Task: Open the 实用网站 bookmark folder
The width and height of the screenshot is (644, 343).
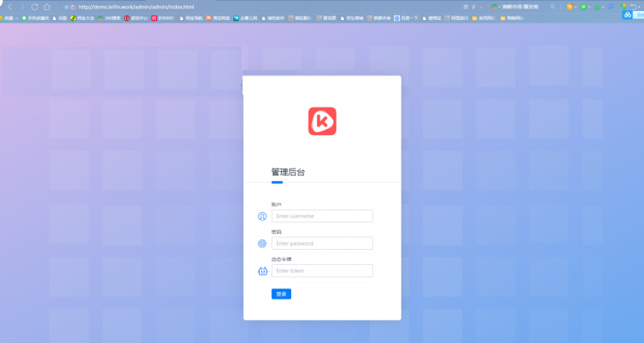Action: [x=484, y=18]
